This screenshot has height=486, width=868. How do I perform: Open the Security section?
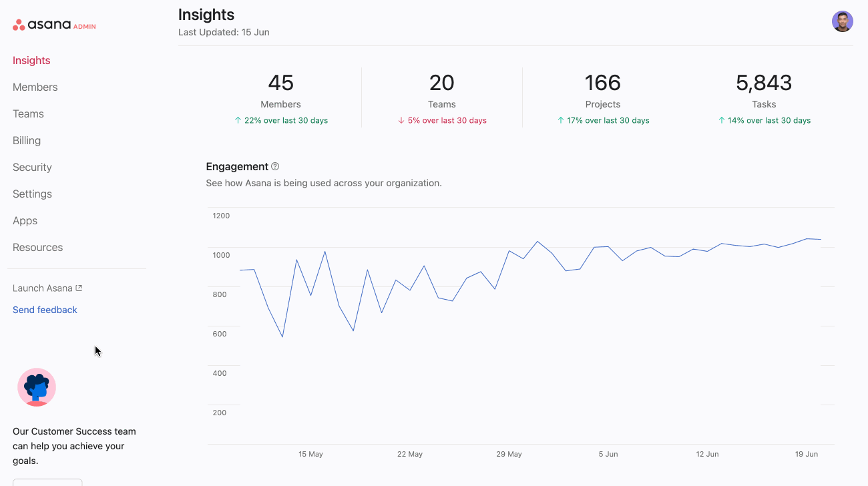(32, 167)
